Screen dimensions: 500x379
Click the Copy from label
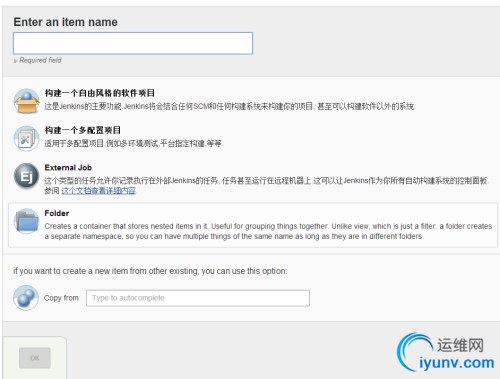coord(61,298)
